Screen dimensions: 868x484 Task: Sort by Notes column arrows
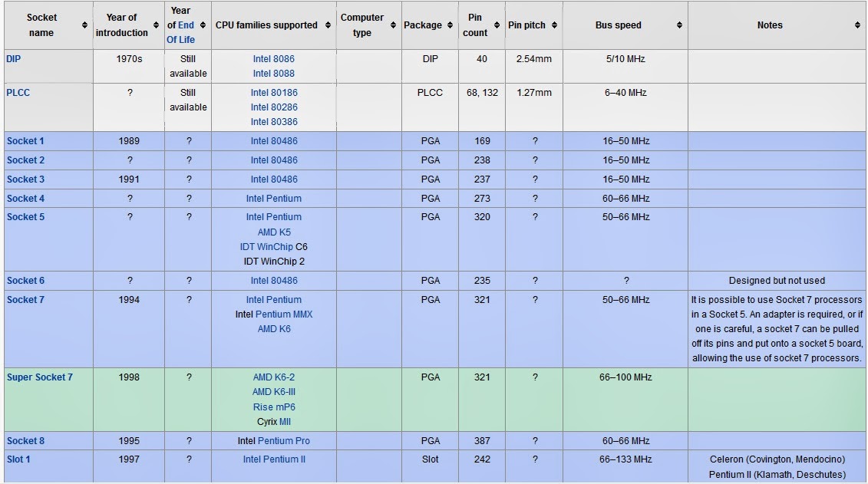click(857, 25)
